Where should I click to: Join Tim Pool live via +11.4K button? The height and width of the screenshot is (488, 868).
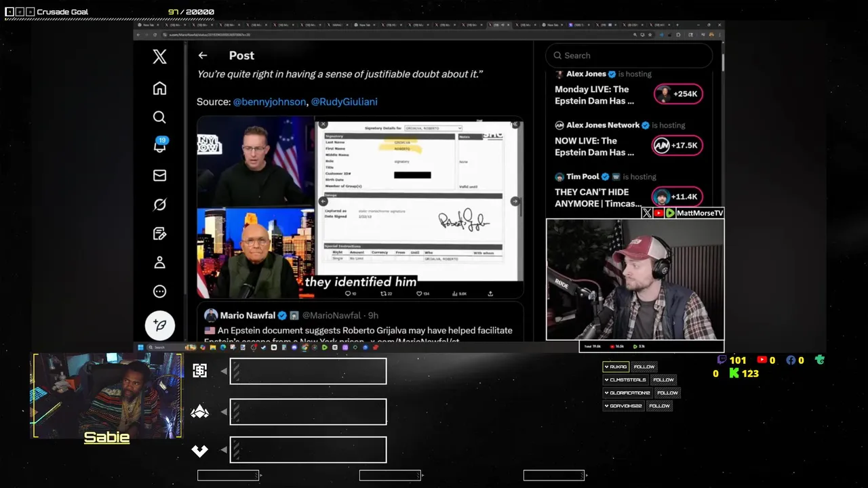[677, 197]
